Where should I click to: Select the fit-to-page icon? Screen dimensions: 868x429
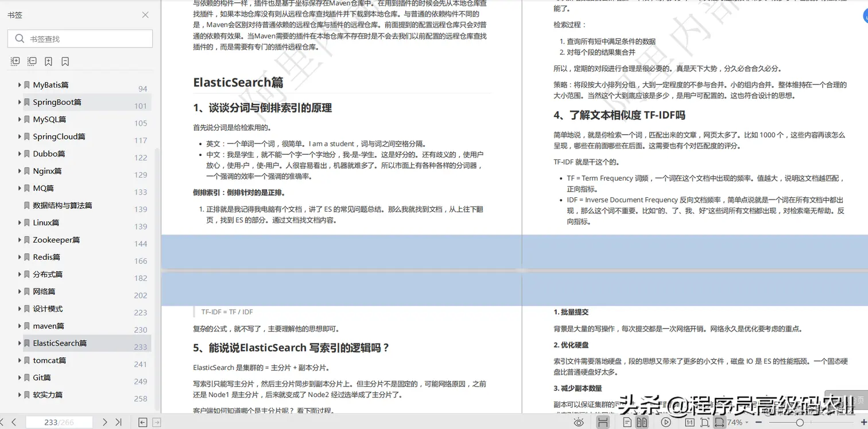coord(704,422)
